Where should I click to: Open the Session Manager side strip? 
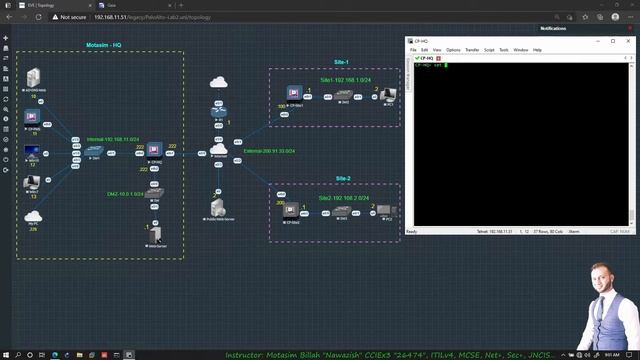pyautogui.click(x=408, y=74)
